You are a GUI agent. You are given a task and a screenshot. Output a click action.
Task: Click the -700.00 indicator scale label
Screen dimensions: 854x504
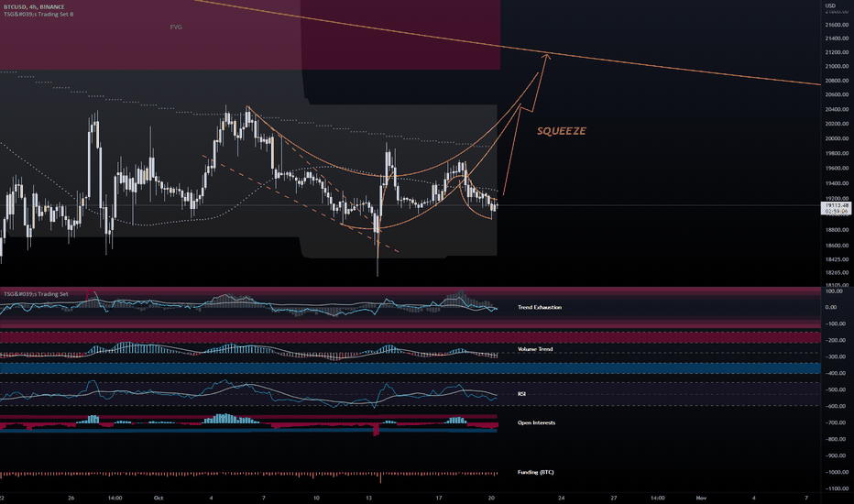836,422
